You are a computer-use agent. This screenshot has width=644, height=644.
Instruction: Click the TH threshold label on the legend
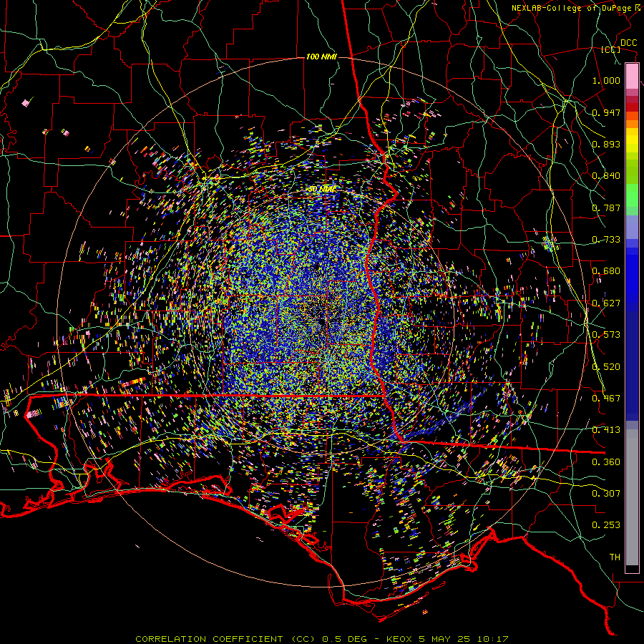615,557
